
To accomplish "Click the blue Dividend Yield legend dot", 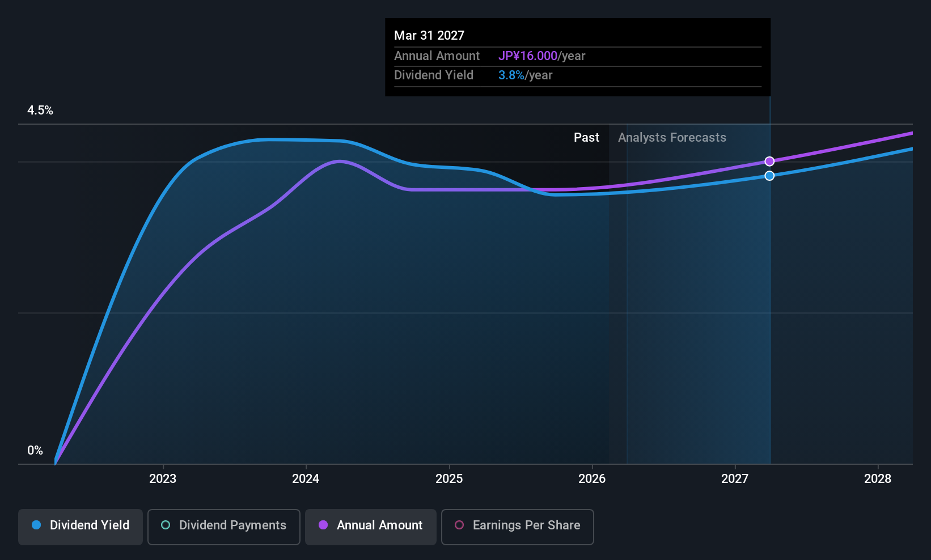I will click(36, 525).
